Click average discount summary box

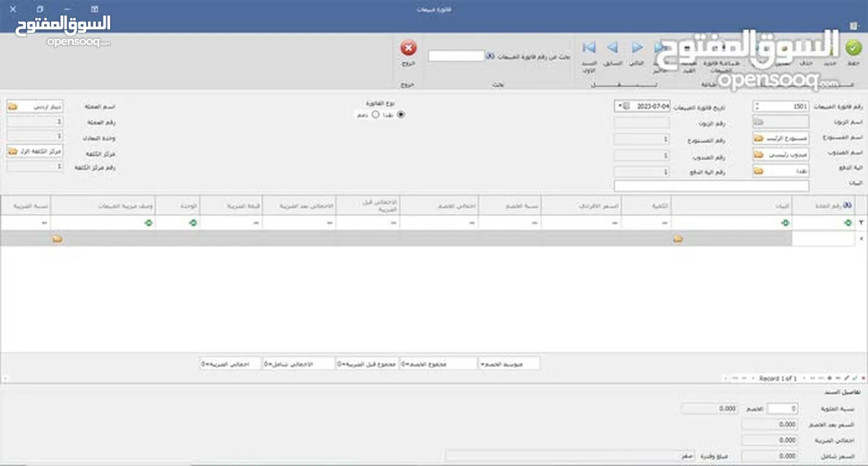[508, 364]
